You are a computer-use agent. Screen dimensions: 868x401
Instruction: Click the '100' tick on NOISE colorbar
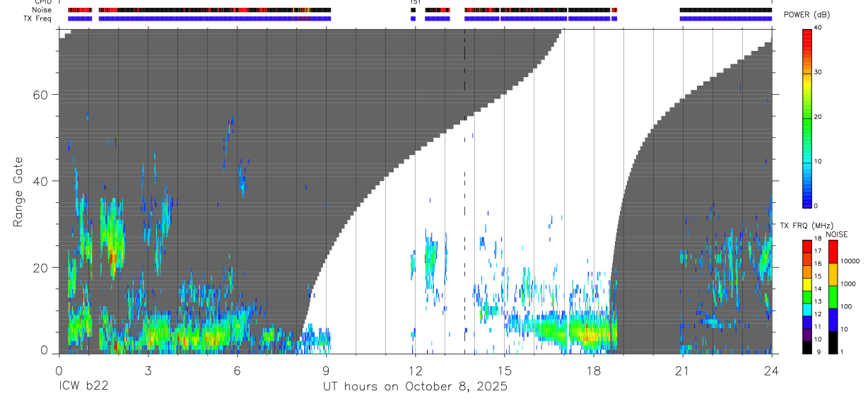(x=845, y=307)
